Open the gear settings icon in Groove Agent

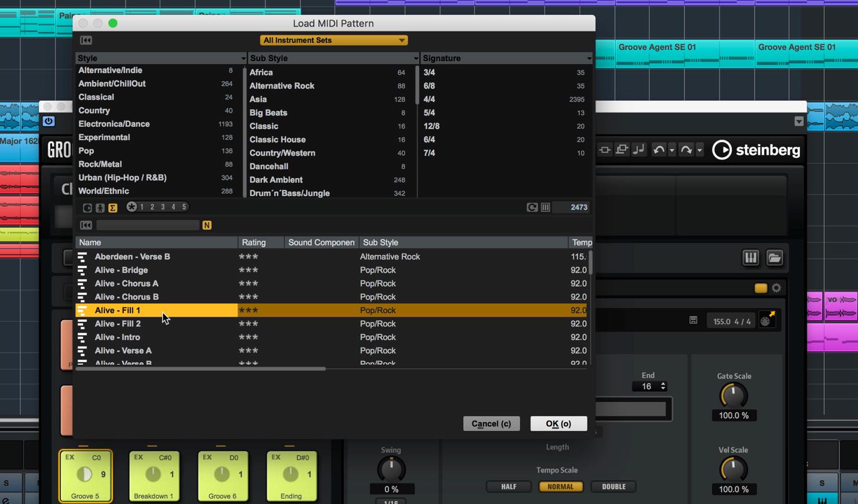[776, 288]
